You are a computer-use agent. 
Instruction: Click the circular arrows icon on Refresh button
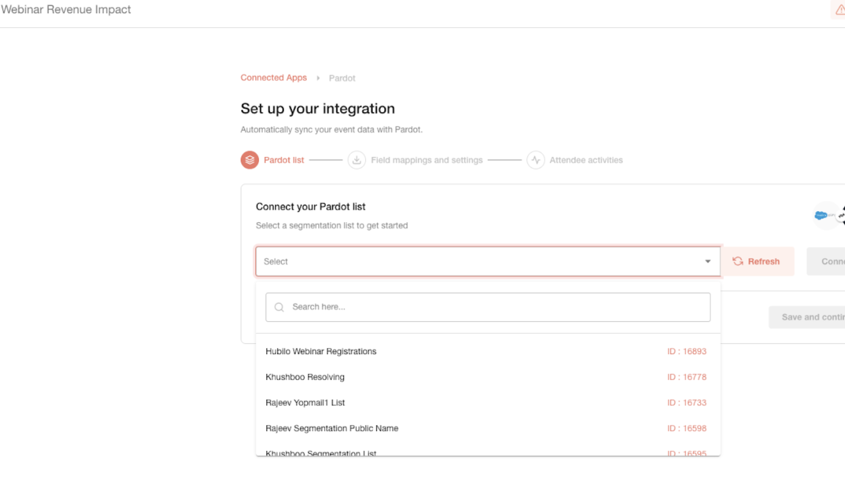tap(737, 261)
